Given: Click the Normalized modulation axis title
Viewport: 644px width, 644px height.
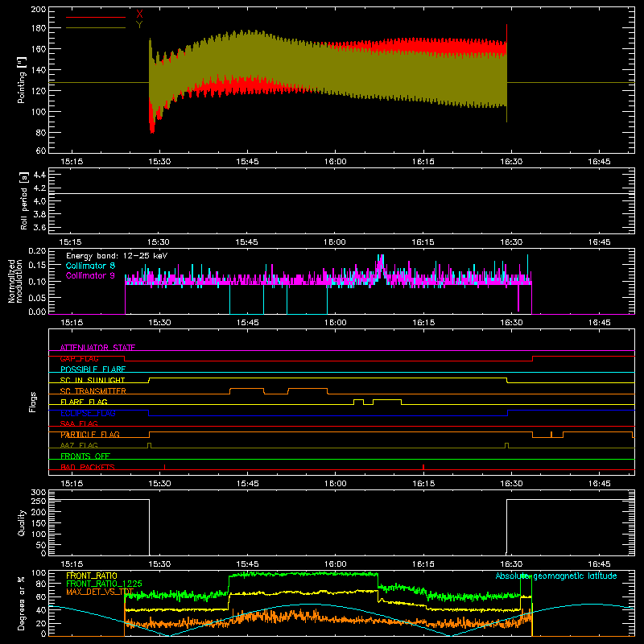Looking at the screenshot, I should click(x=14, y=281).
